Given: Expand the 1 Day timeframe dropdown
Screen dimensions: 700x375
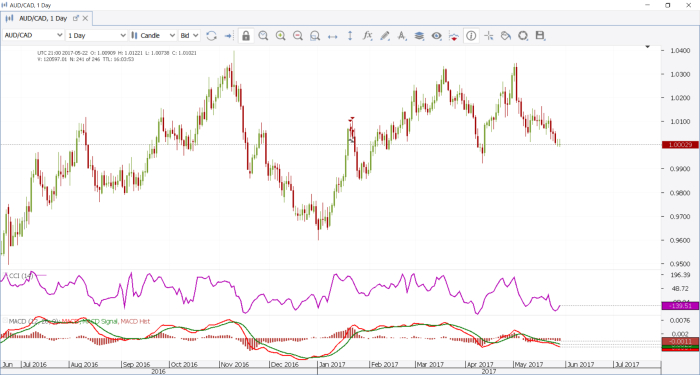Looking at the screenshot, I should tap(97, 35).
